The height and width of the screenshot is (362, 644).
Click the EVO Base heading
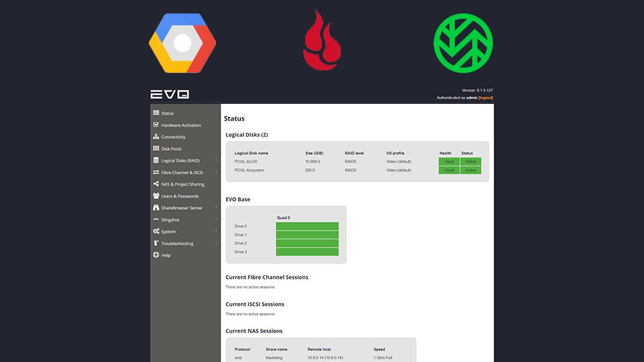pyautogui.click(x=237, y=200)
